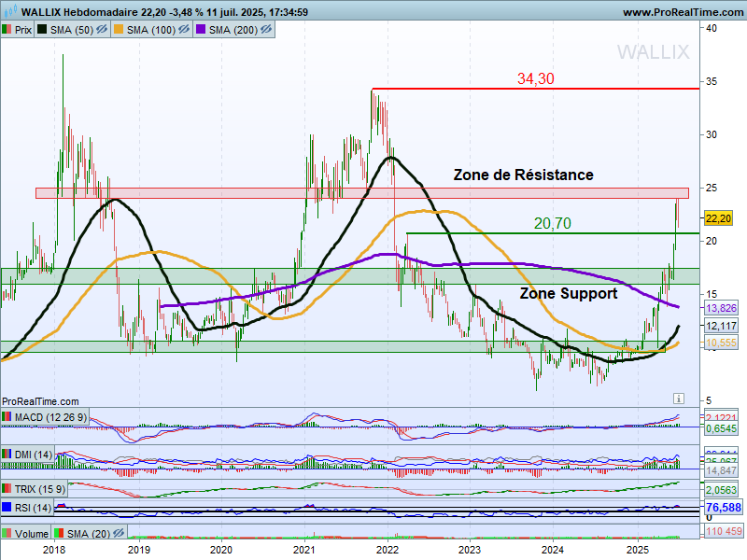747x560 pixels.
Task: Click the 76,588 RSI value tag
Action: tap(723, 507)
